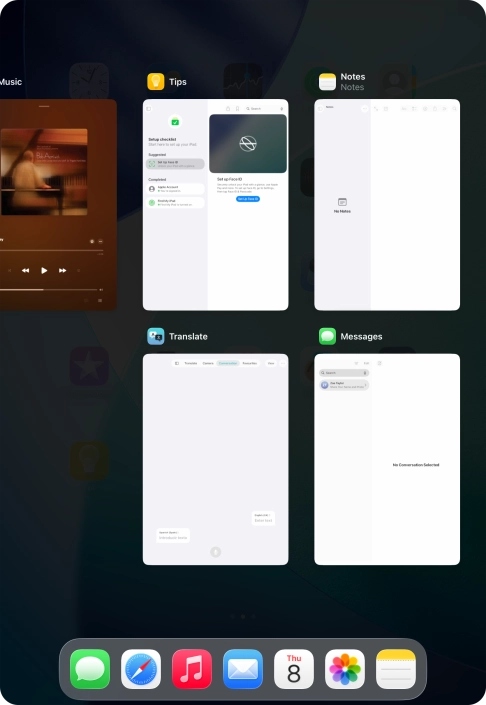486x705 pixels.
Task: Tap the Messages app icon above card
Action: 327,336
